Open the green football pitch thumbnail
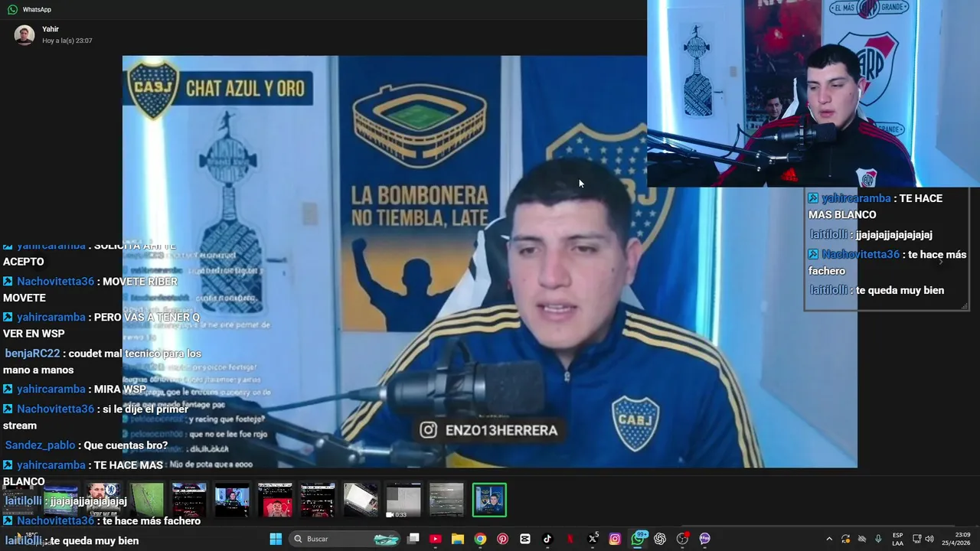Viewport: 980px width, 551px height. [146, 500]
